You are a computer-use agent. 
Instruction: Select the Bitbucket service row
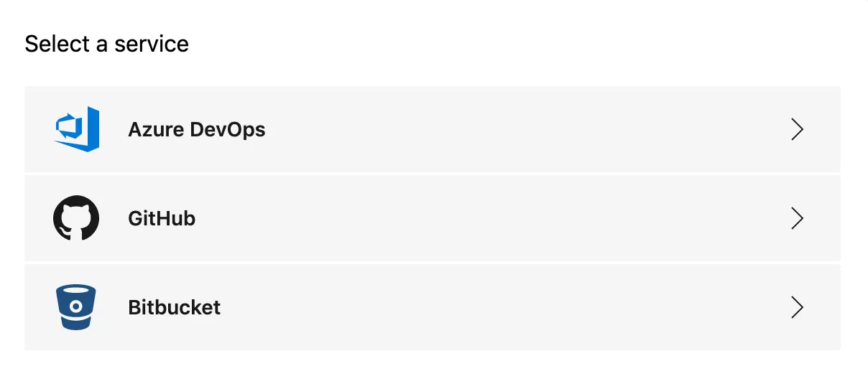tap(433, 307)
